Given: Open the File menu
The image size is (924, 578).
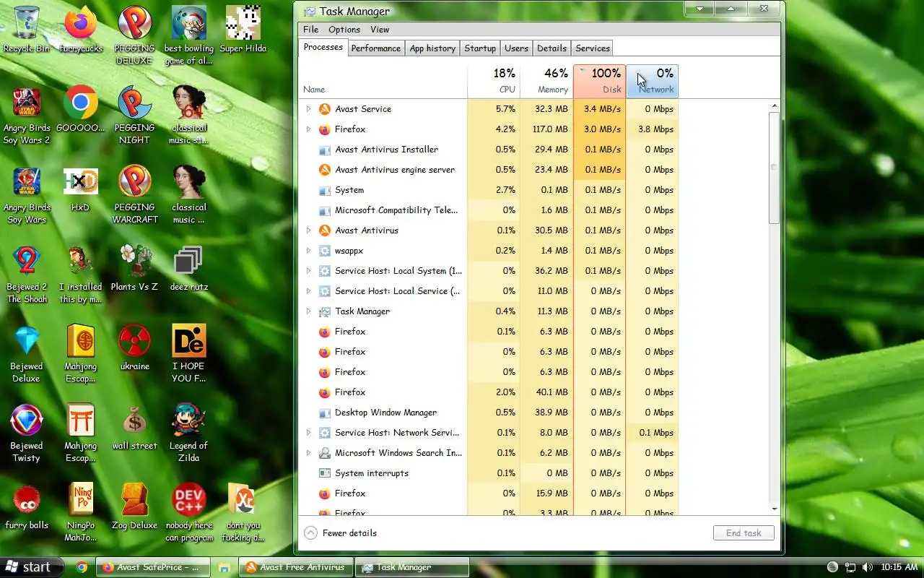Looking at the screenshot, I should tap(310, 30).
